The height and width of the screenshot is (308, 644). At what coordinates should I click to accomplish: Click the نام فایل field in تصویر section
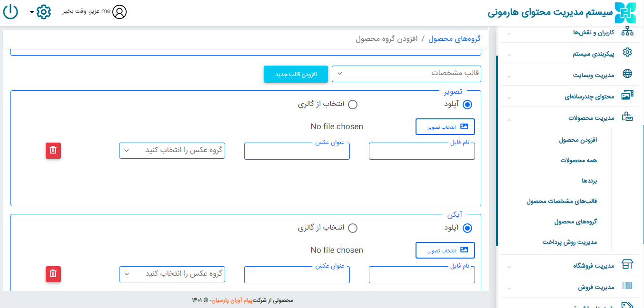422,152
